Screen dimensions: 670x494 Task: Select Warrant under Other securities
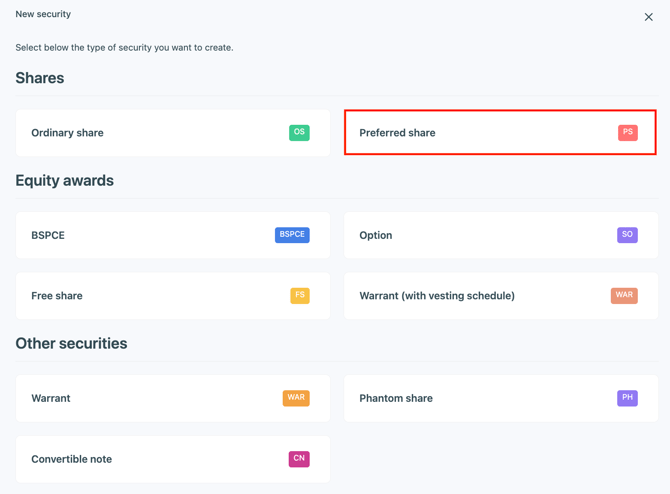click(x=150, y=399)
